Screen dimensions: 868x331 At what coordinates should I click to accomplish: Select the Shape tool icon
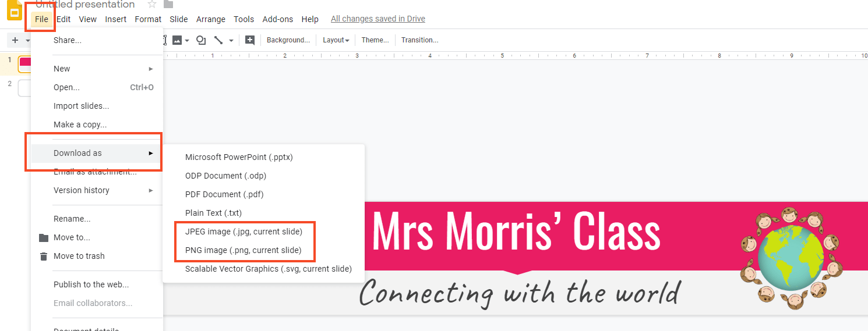coord(201,40)
